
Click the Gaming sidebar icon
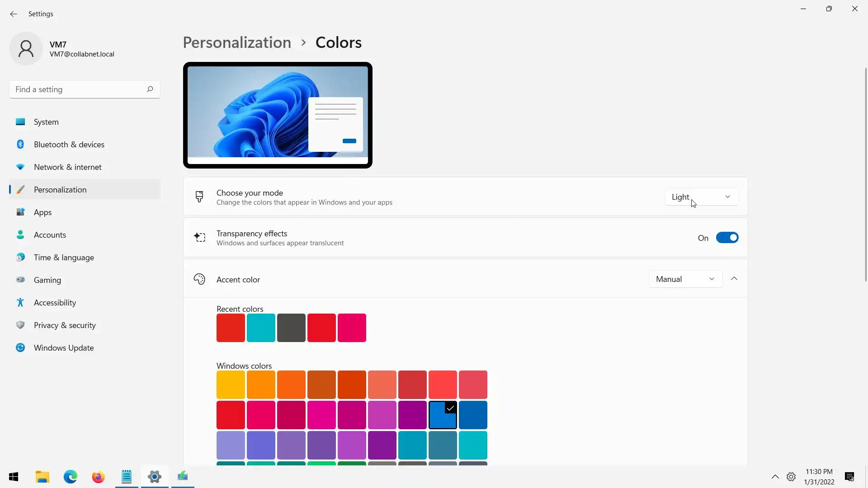(x=20, y=280)
